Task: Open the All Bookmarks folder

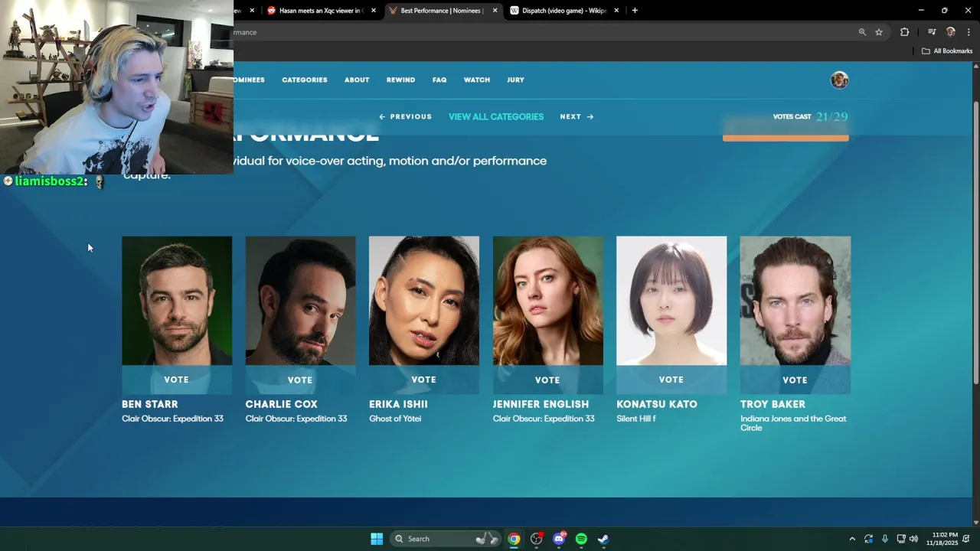Action: 947,51
